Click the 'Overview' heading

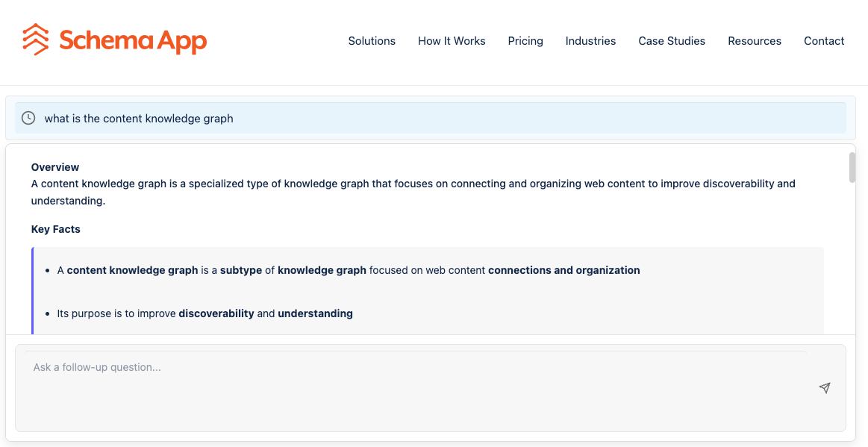point(54,167)
